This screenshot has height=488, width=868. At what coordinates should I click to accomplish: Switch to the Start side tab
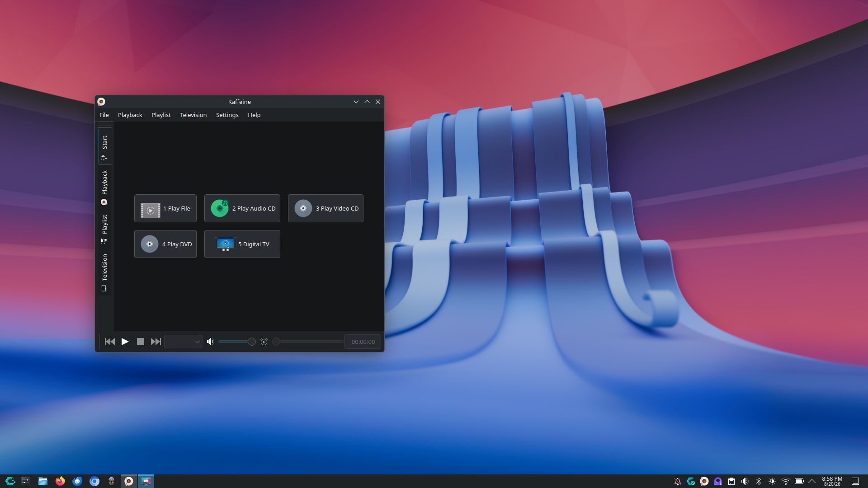point(104,147)
